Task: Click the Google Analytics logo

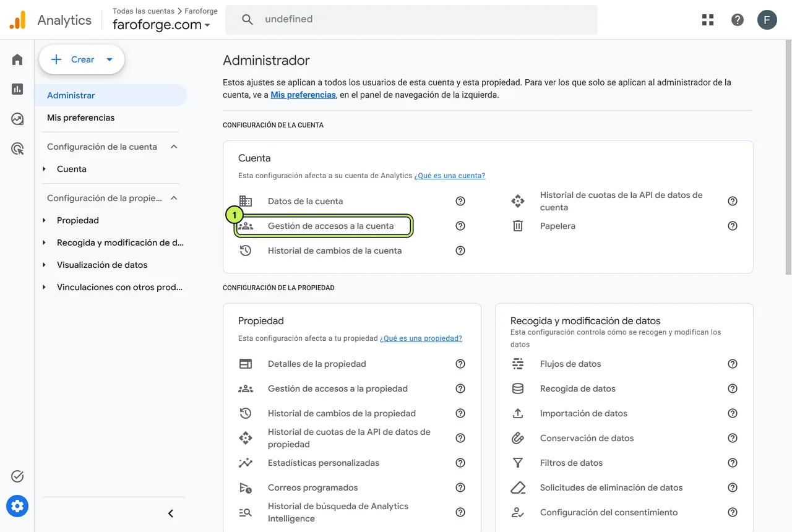Action: click(17, 20)
